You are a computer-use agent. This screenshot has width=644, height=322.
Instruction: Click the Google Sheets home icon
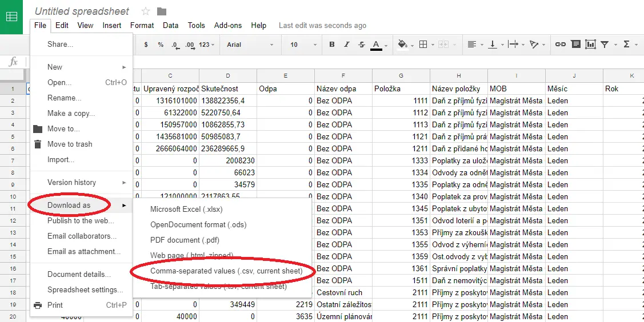tap(11, 17)
